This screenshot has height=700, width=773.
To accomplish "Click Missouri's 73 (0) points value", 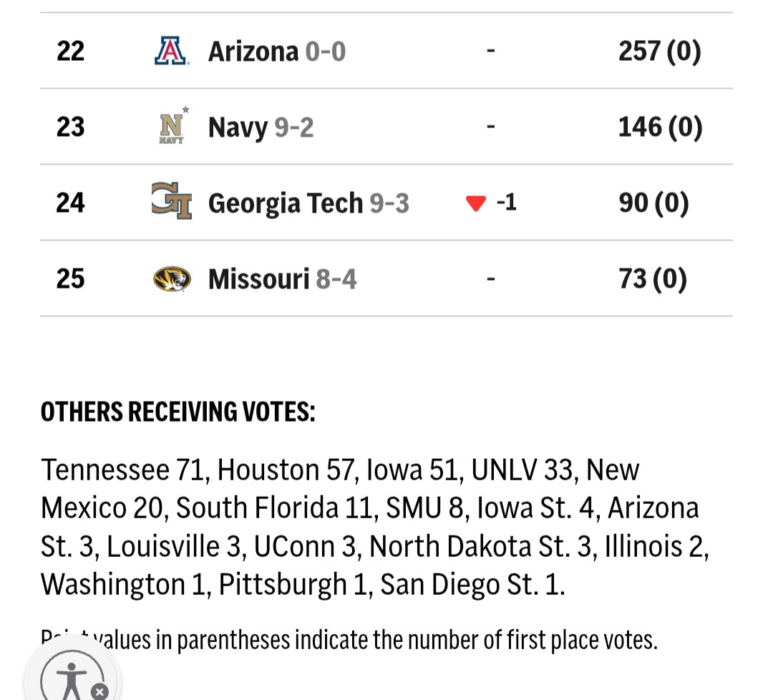I will [653, 278].
